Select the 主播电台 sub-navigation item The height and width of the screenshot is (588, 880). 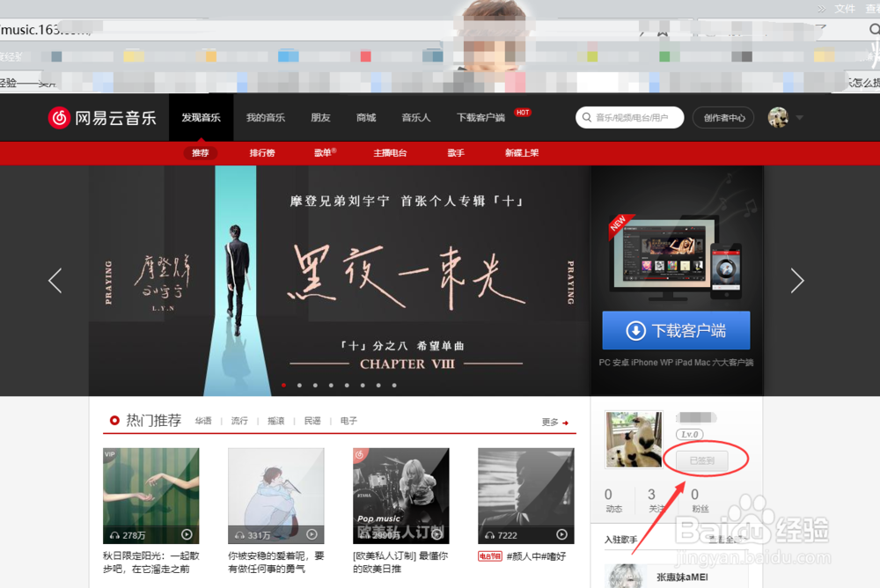[x=390, y=153]
